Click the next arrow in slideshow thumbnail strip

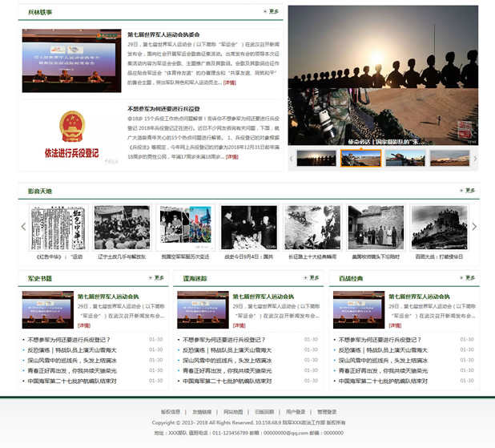click(x=474, y=158)
